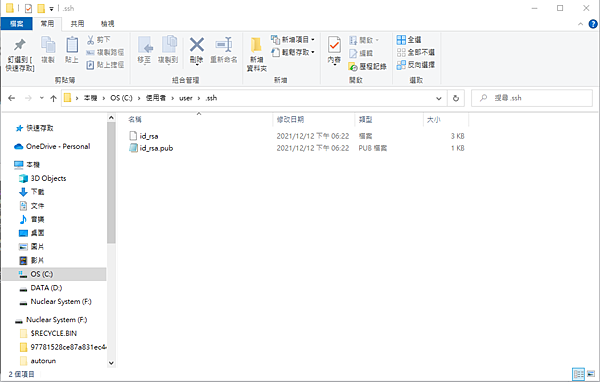Click the New folder icon
This screenshot has width=600, height=382.
[x=256, y=45]
